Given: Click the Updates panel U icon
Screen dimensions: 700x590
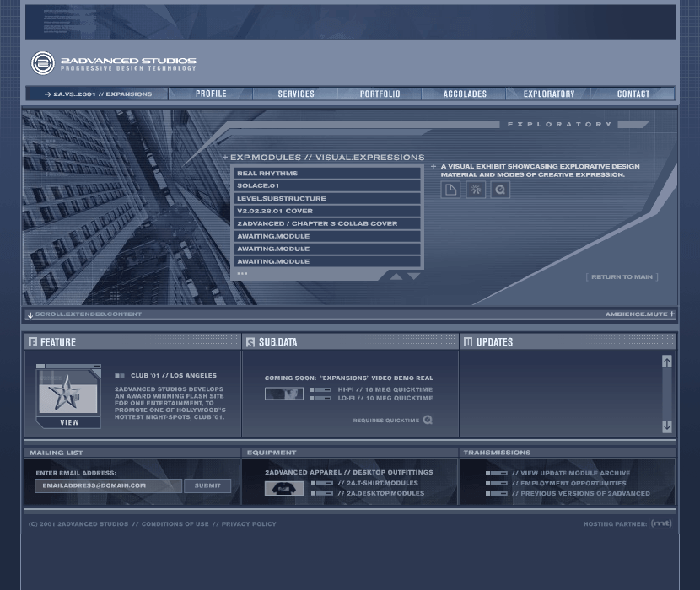Looking at the screenshot, I should [468, 342].
